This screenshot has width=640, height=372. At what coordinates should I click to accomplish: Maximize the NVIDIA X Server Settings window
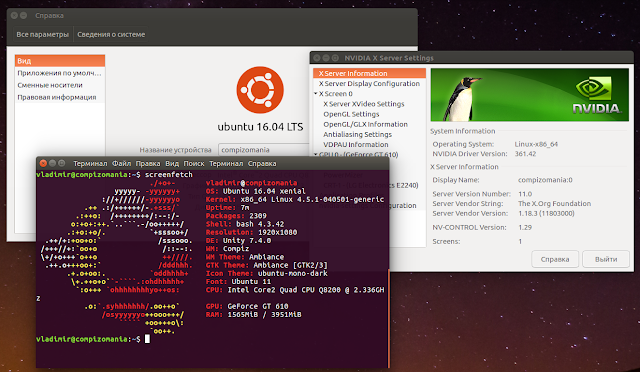(x=335, y=58)
